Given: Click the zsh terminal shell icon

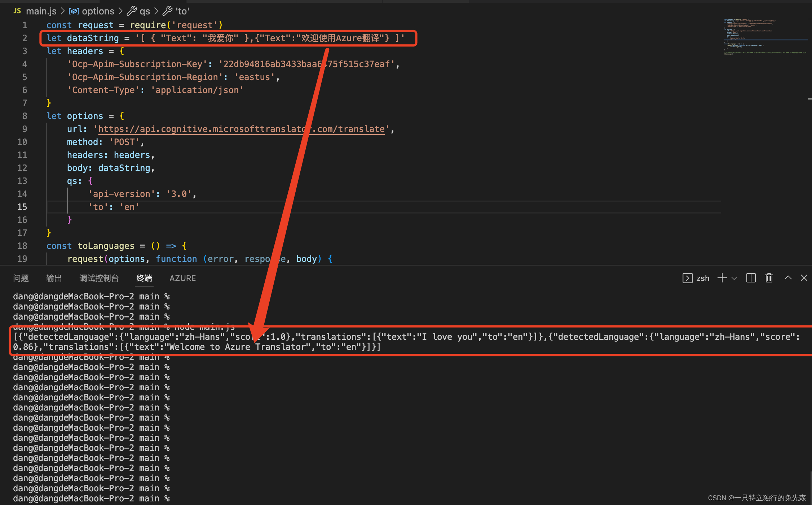Looking at the screenshot, I should pos(687,278).
